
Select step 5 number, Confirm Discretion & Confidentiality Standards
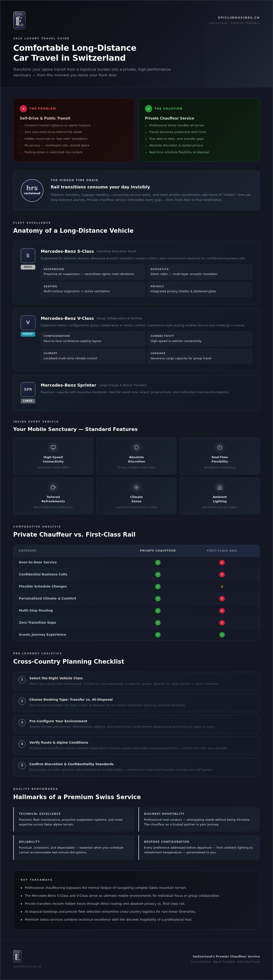tap(22, 765)
